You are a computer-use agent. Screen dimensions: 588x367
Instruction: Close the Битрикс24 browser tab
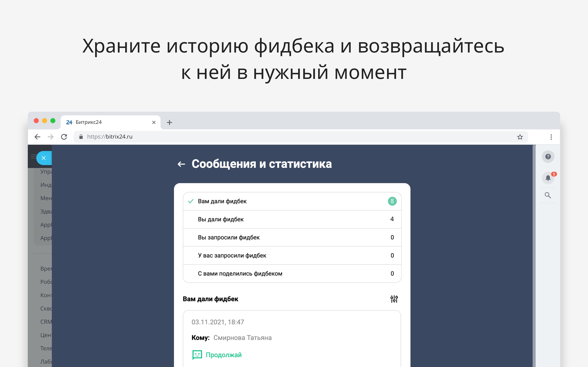point(154,122)
